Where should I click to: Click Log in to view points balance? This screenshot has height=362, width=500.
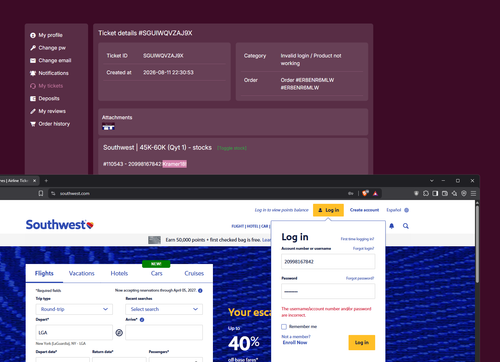tap(282, 210)
